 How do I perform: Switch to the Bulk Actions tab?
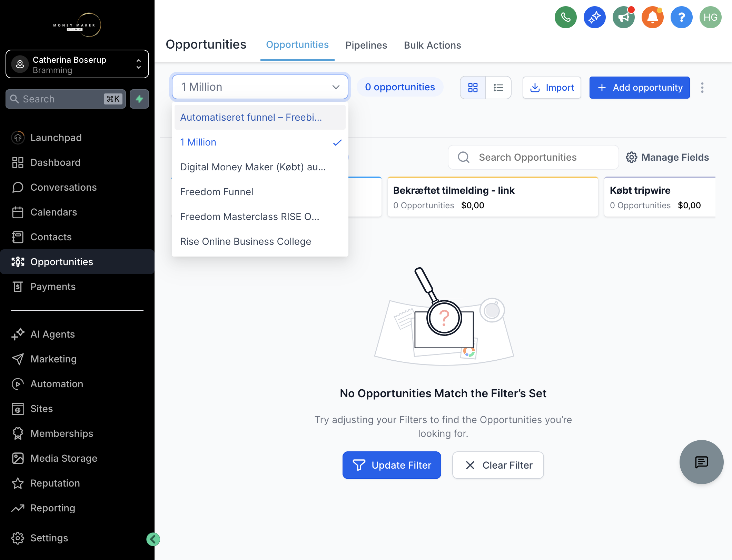click(432, 45)
